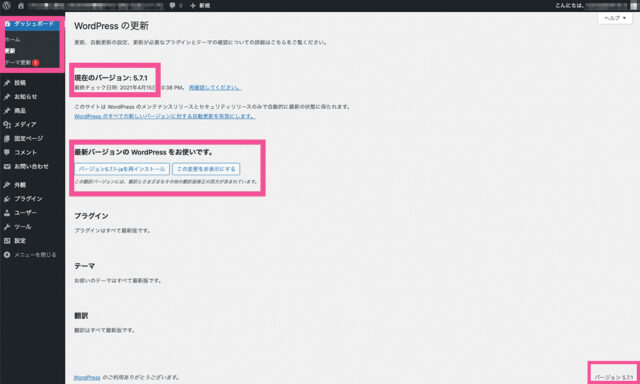Click the この変更を非表示にする button
The height and width of the screenshot is (384, 640).
[206, 169]
